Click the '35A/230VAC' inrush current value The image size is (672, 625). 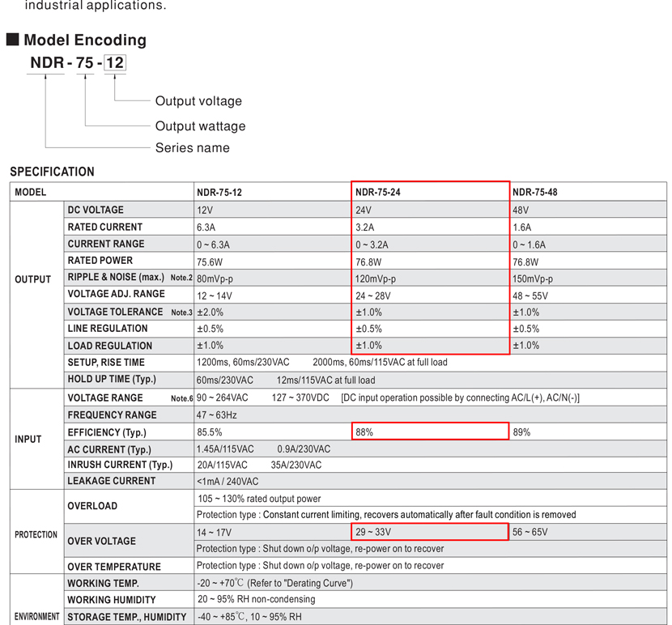tap(296, 465)
